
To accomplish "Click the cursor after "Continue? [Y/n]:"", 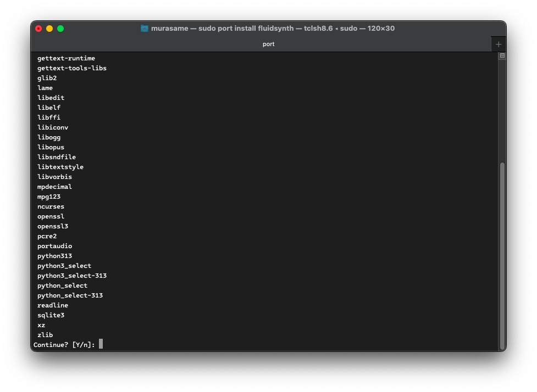I will (101, 344).
